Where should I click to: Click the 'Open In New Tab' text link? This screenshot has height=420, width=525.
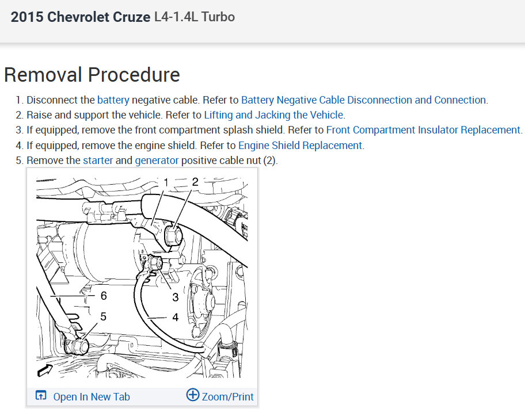[92, 397]
